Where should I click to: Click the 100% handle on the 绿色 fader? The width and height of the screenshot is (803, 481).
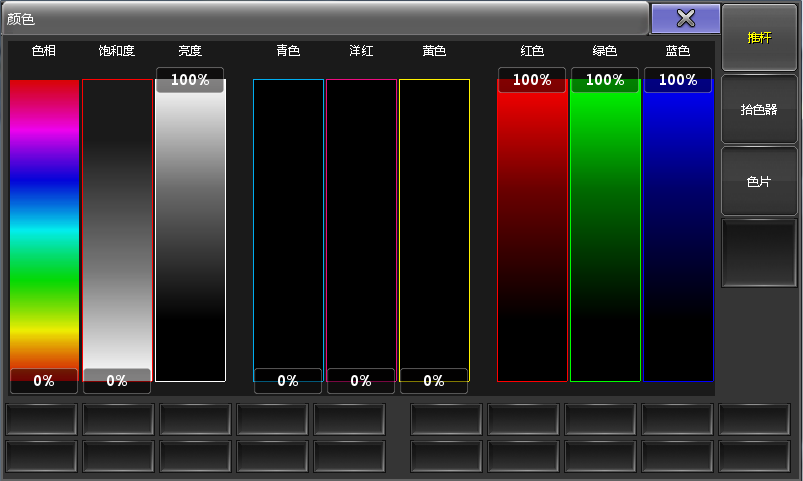605,80
